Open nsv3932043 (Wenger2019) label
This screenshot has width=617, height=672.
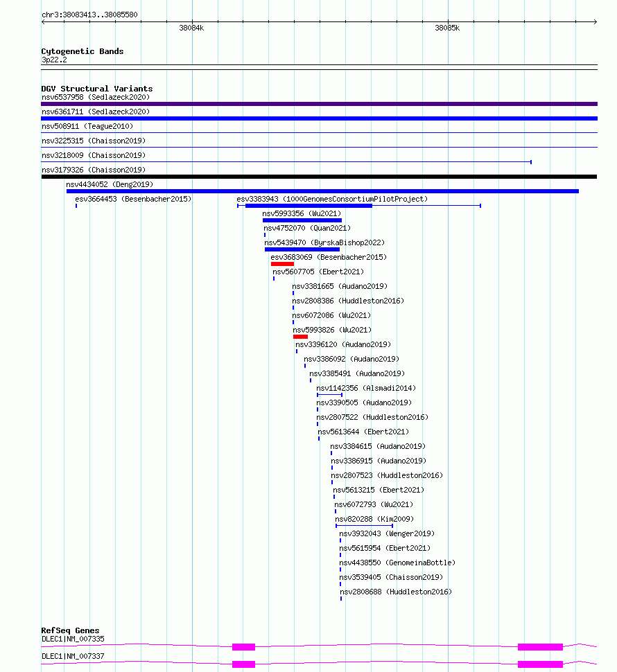coord(387,534)
